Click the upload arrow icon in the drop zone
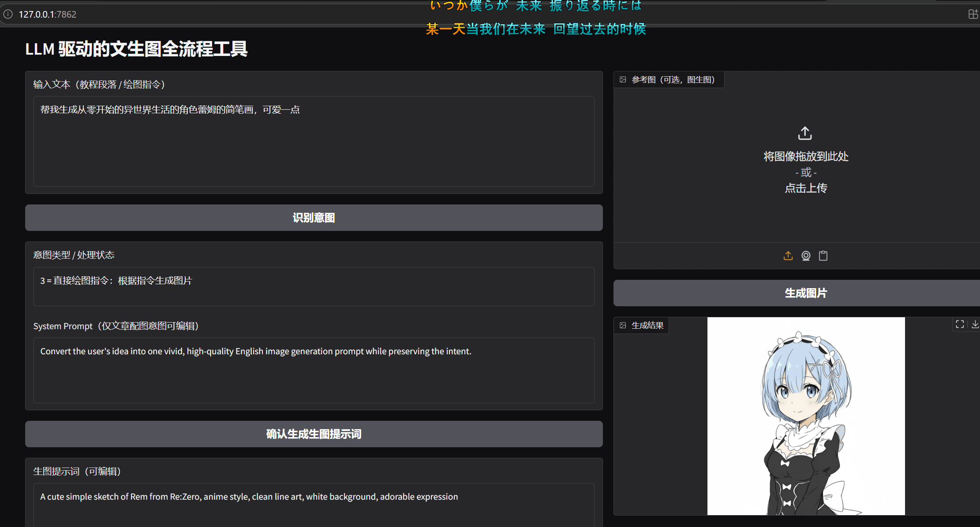 pyautogui.click(x=805, y=133)
